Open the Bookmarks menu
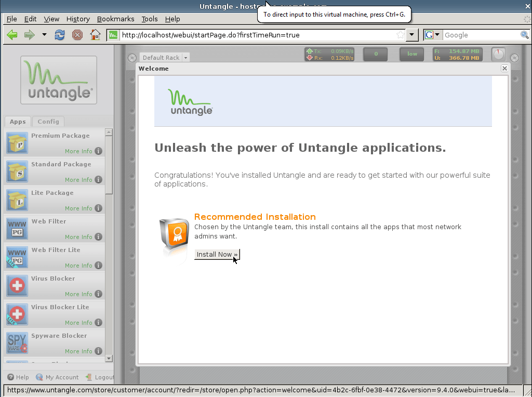The image size is (532, 397). (x=115, y=19)
